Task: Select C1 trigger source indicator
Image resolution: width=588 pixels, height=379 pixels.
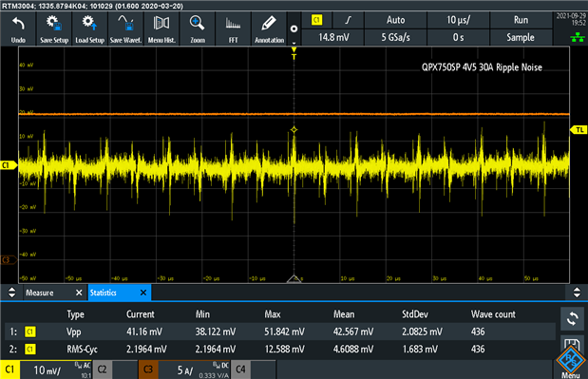Action: (317, 20)
